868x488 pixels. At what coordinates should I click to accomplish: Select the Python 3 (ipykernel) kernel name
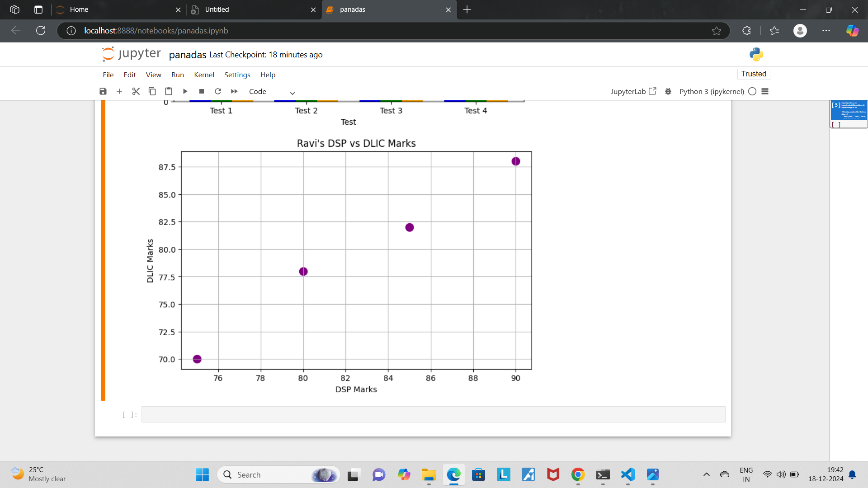[712, 91]
